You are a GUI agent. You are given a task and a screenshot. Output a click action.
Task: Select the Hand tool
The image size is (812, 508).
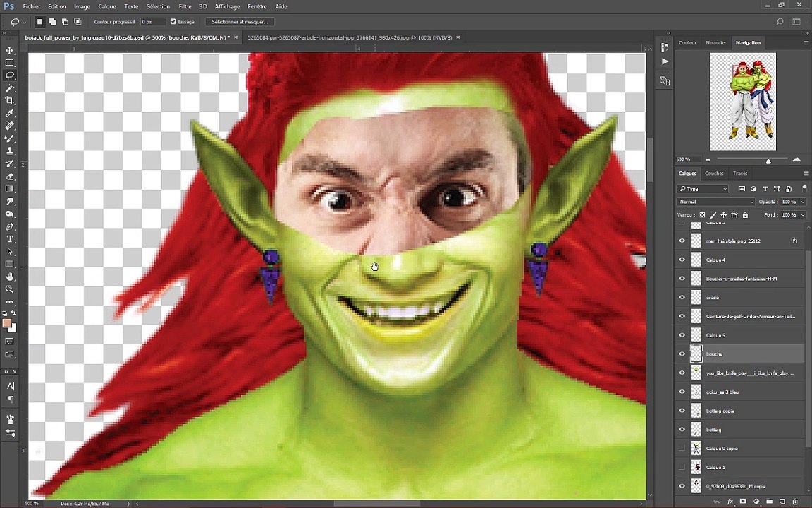(10, 277)
